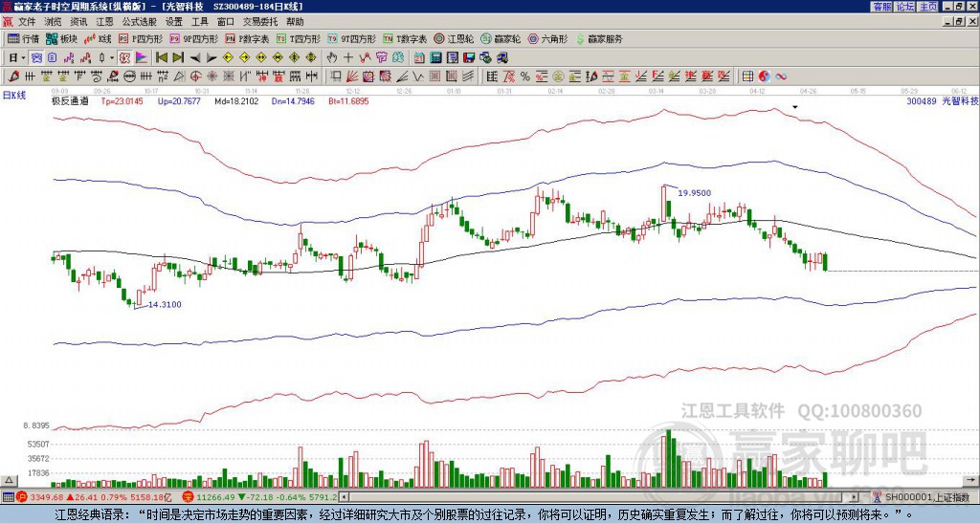This screenshot has height=524, width=980.
Task: Open the 9P四方形 tool
Action: (x=194, y=38)
